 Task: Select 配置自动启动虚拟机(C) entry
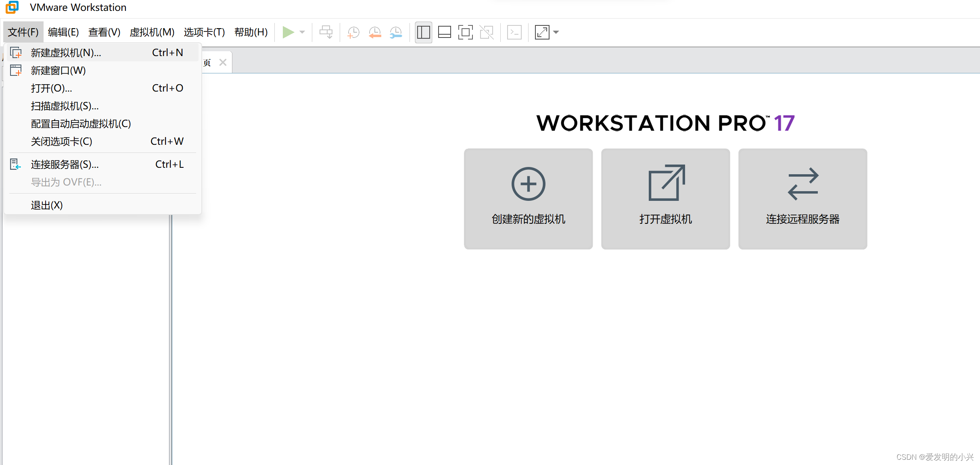[102, 124]
